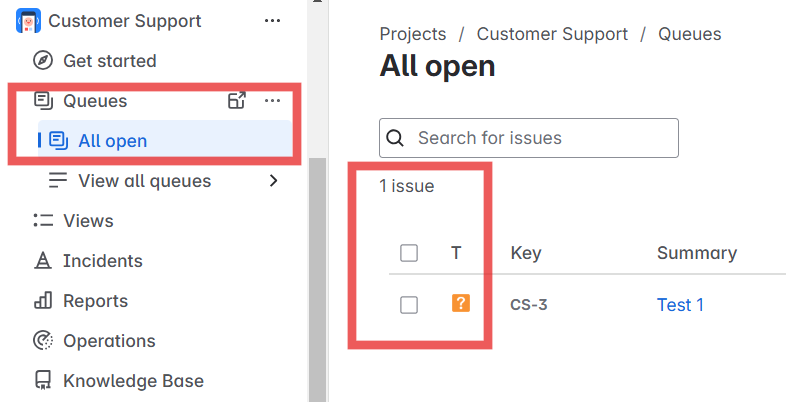Open the Queues sidebar item

(x=95, y=101)
